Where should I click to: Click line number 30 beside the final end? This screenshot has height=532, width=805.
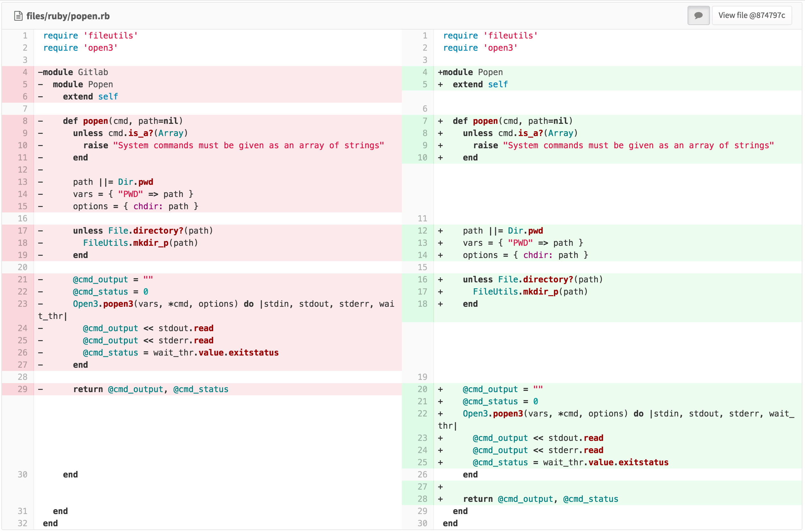422,523
